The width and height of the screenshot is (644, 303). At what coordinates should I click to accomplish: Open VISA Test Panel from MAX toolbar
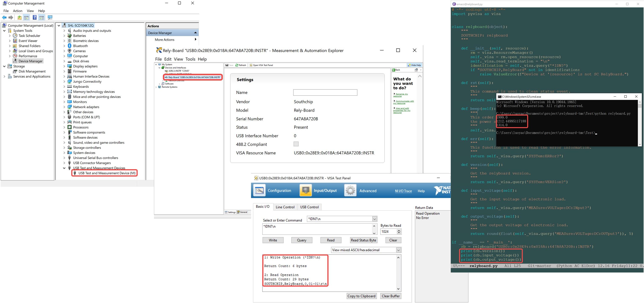point(261,65)
